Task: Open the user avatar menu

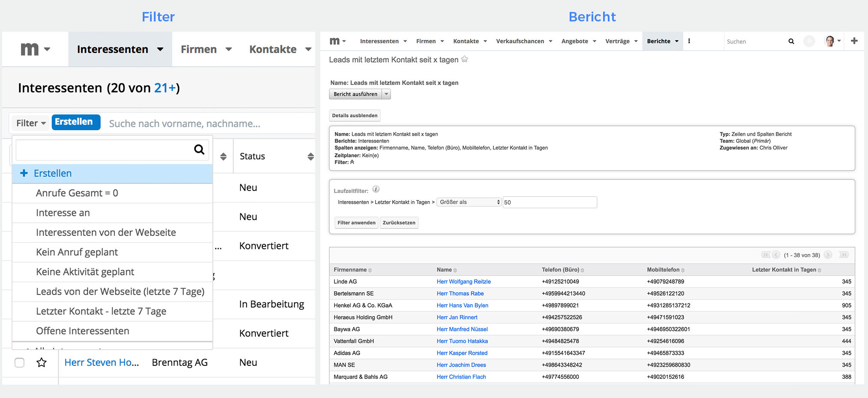Action: (833, 41)
